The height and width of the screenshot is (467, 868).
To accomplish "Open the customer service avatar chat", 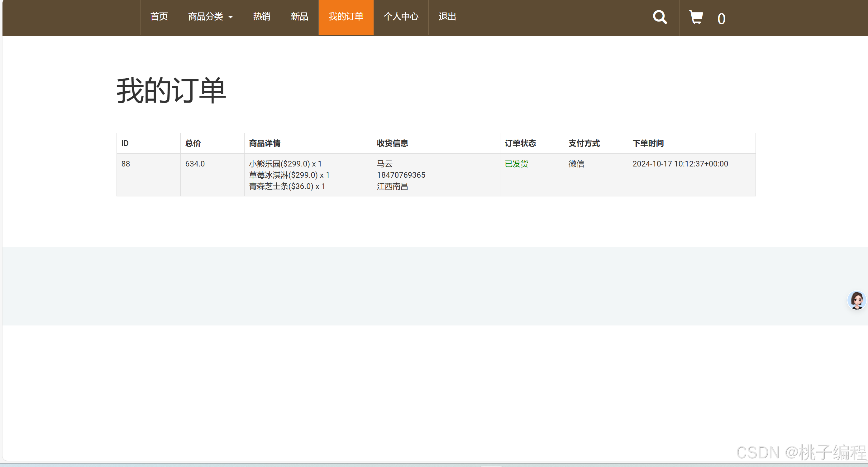I will coord(856,300).
